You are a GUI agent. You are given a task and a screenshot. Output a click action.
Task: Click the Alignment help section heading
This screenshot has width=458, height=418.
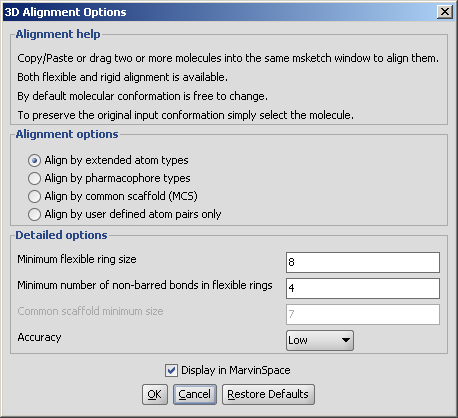pos(58,34)
